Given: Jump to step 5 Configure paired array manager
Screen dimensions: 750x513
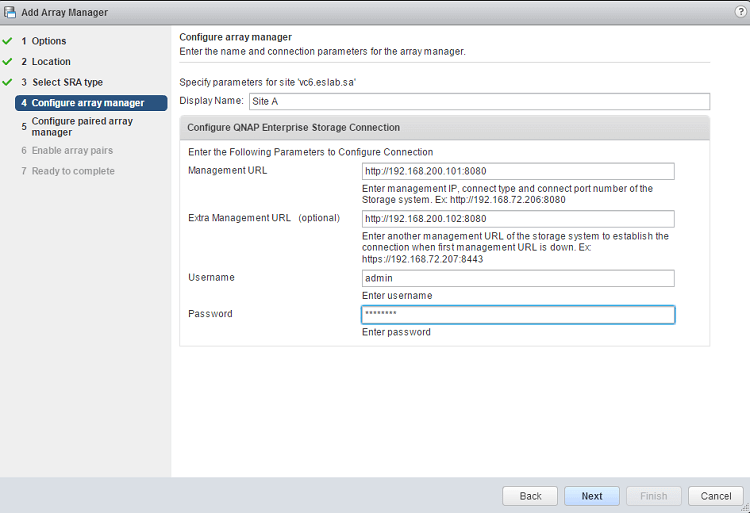Looking at the screenshot, I should (82, 126).
